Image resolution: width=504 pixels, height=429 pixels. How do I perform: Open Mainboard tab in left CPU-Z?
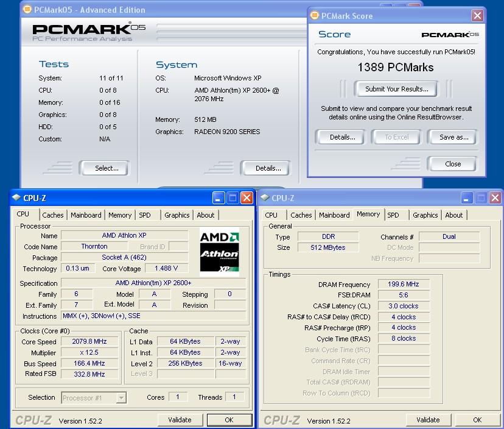point(86,215)
